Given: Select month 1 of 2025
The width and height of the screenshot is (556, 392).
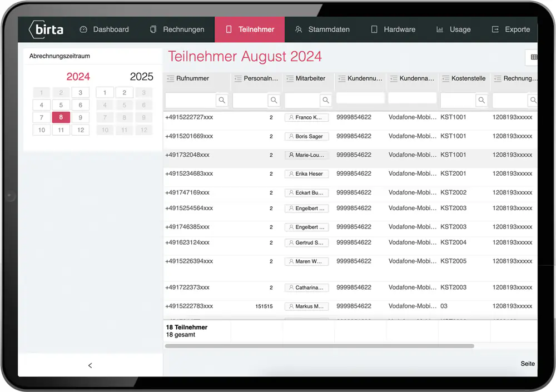Looking at the screenshot, I should pyautogui.click(x=105, y=93).
